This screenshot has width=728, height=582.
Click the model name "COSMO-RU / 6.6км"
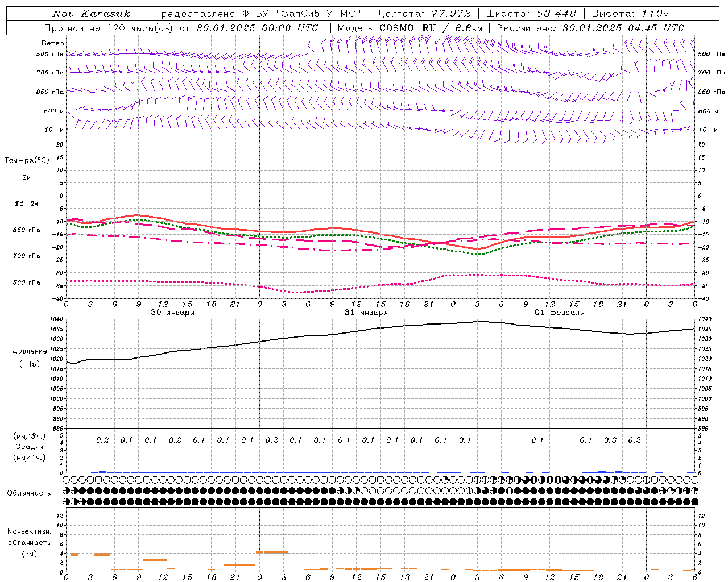click(x=431, y=28)
